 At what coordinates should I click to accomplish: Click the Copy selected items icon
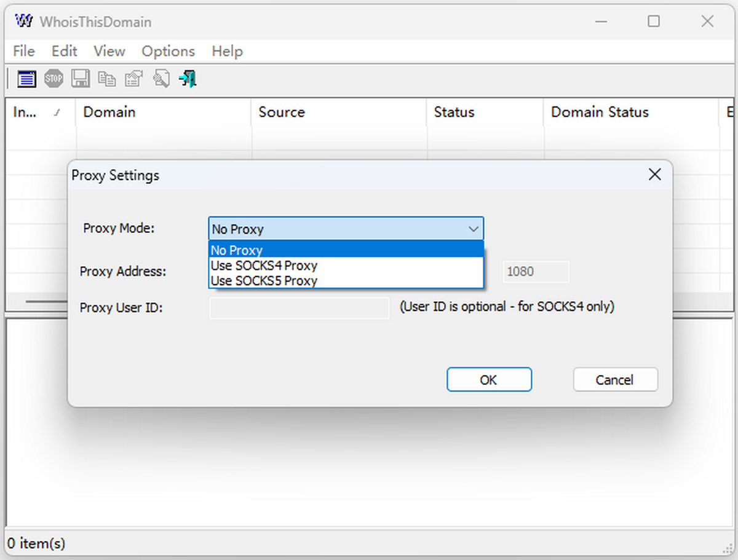pyautogui.click(x=107, y=79)
